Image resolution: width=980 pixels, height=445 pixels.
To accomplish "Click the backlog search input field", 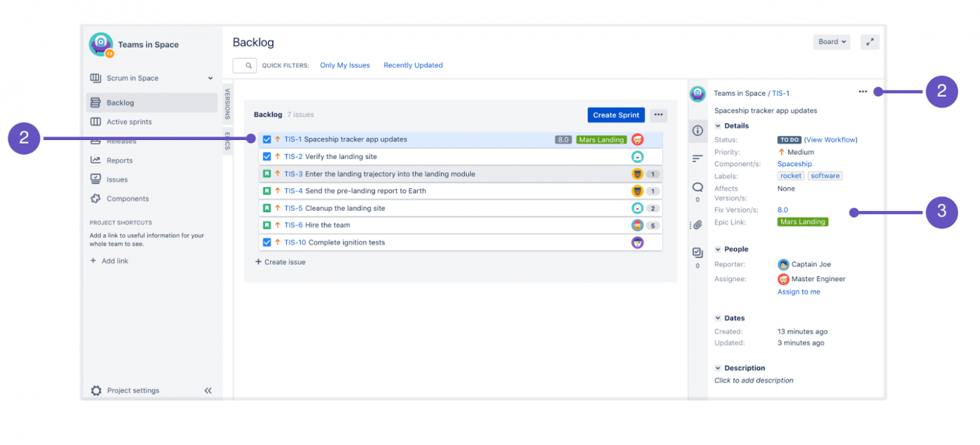I will coord(244,65).
